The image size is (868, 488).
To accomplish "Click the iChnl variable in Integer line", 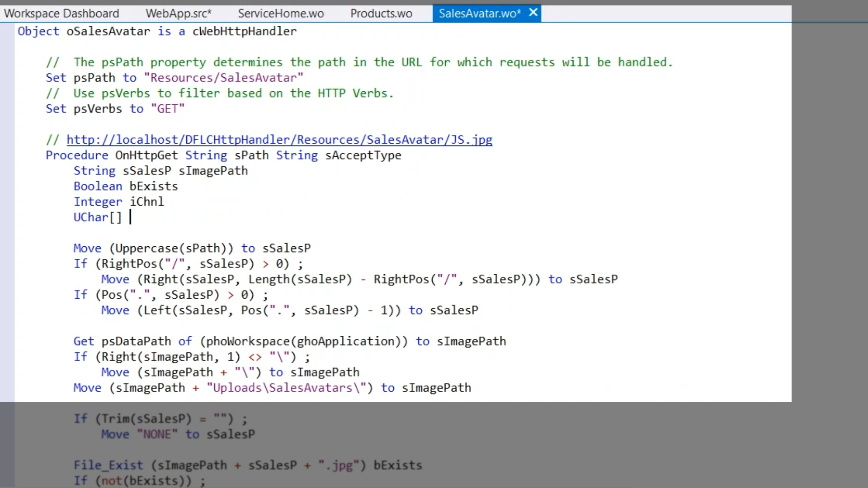I will tap(147, 202).
